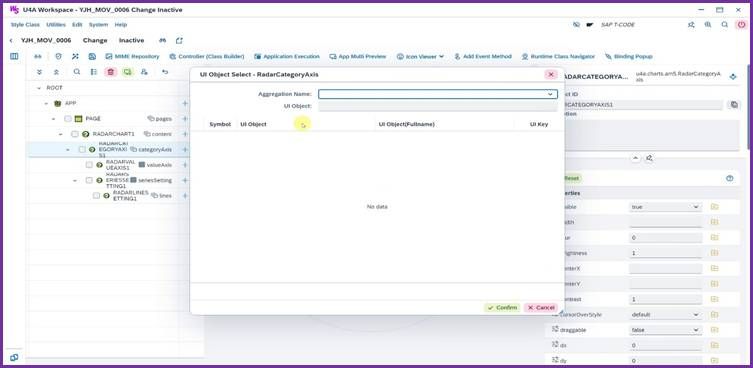The width and height of the screenshot is (753, 368).
Task: Click the copy icon beside Object ID field
Action: 733,105
